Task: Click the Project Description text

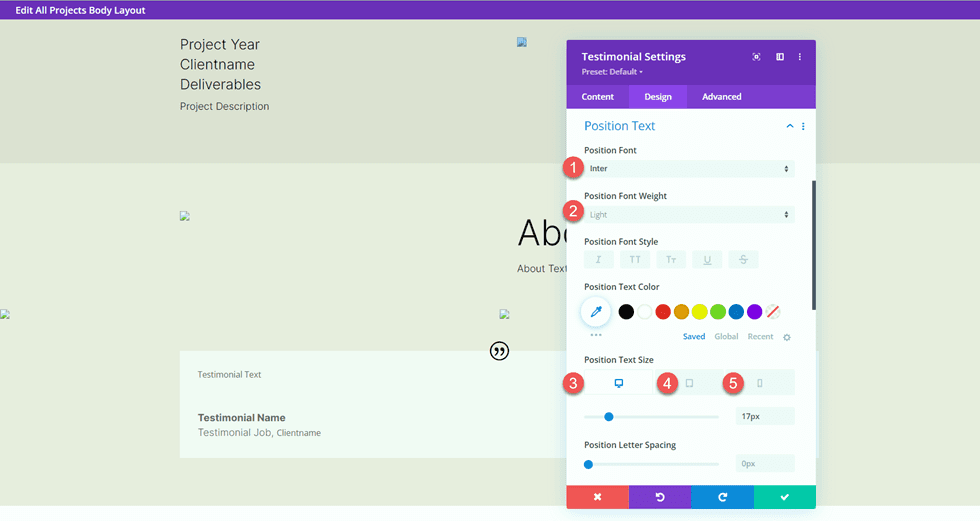Action: click(x=224, y=106)
